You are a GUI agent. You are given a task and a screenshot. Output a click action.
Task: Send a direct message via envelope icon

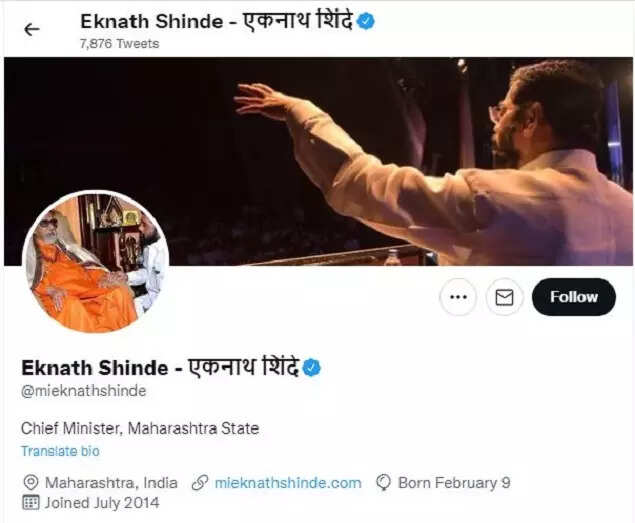504,297
